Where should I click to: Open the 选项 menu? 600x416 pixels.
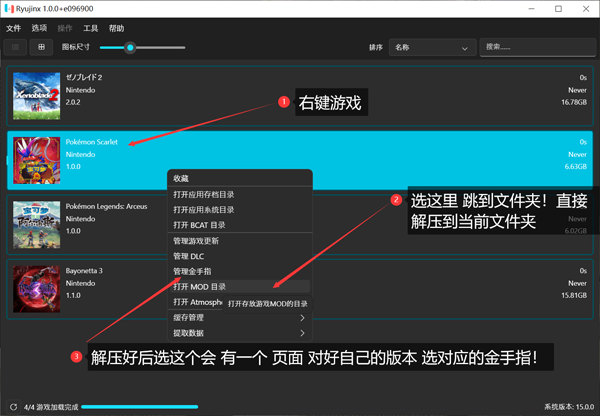[39, 28]
